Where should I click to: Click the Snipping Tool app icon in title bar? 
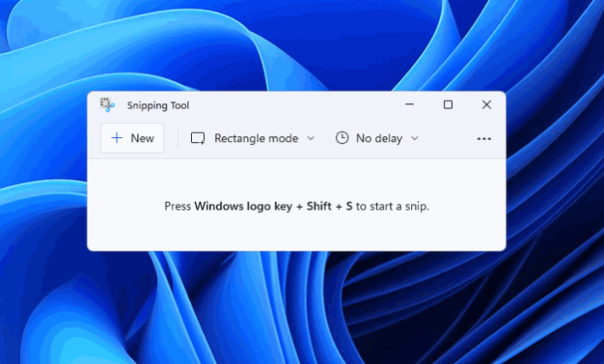(x=107, y=105)
